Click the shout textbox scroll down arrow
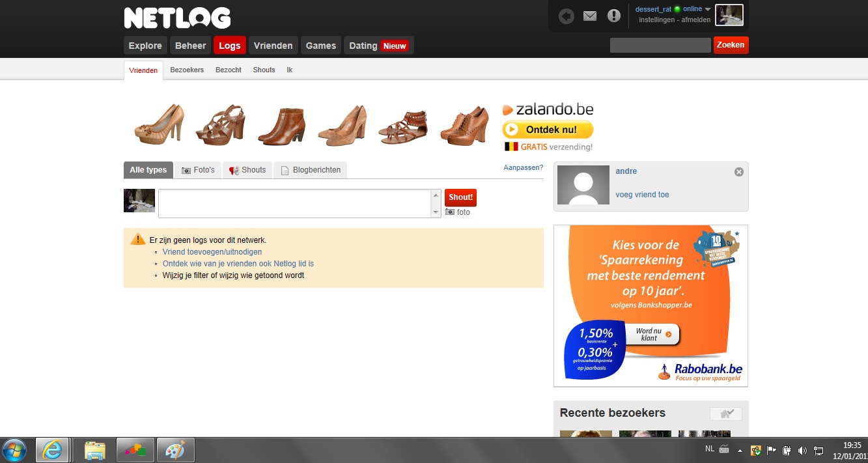Screen dimensions: 868x463 [x=436, y=212]
